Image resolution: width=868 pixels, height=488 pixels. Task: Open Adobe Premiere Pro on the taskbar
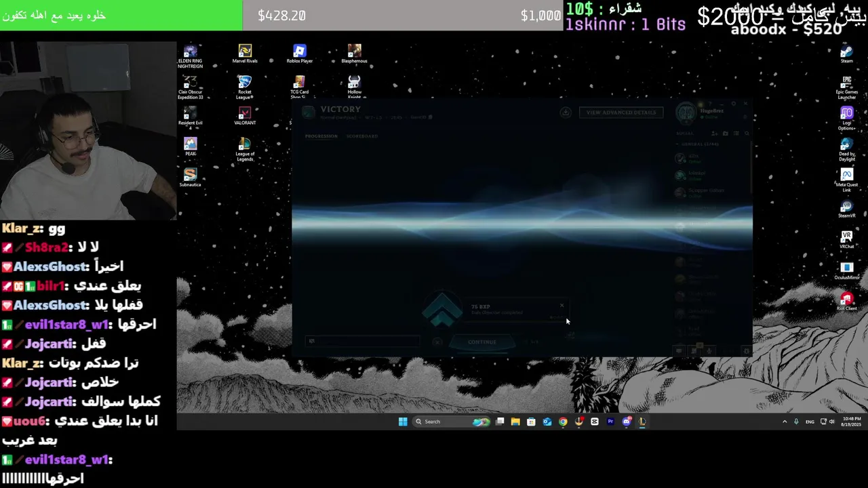(x=610, y=422)
